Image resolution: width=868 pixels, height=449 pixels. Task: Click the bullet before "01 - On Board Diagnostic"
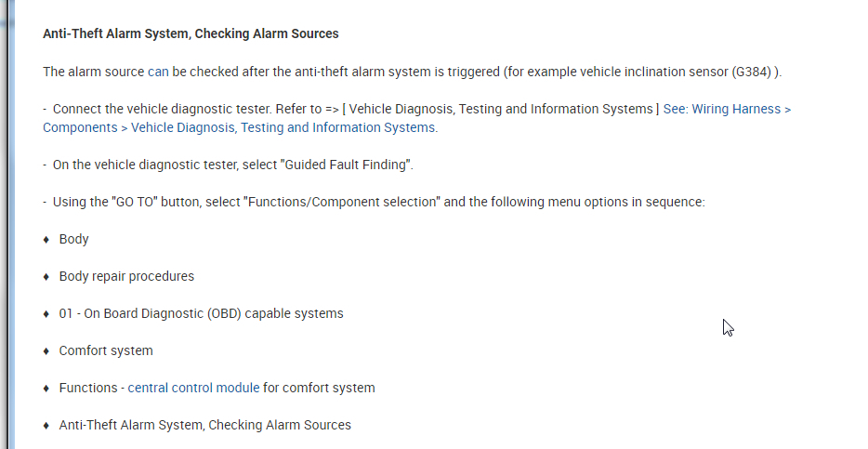coord(46,314)
